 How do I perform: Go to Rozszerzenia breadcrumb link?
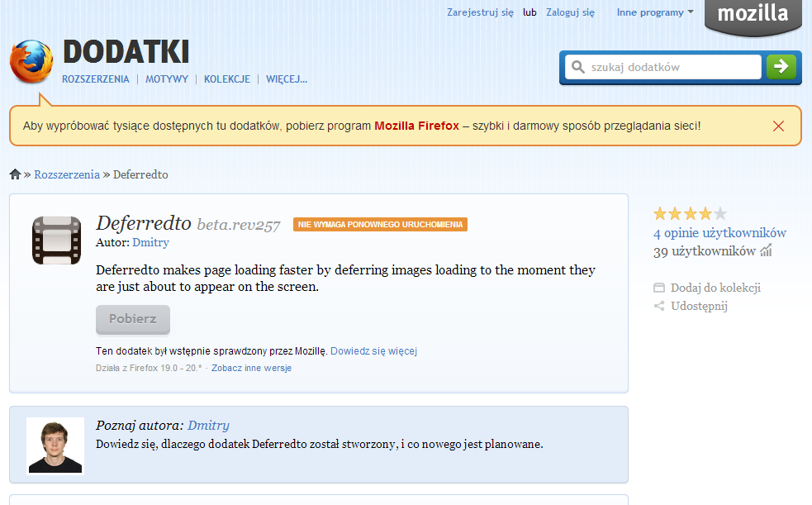pos(67,174)
